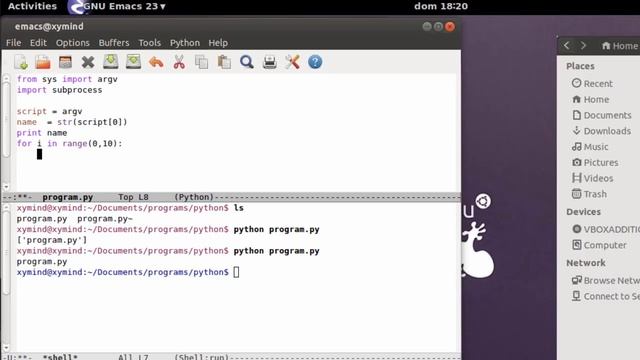This screenshot has width=640, height=360.
Task: Click the forward arrow in the file manager
Action: [x=583, y=45]
